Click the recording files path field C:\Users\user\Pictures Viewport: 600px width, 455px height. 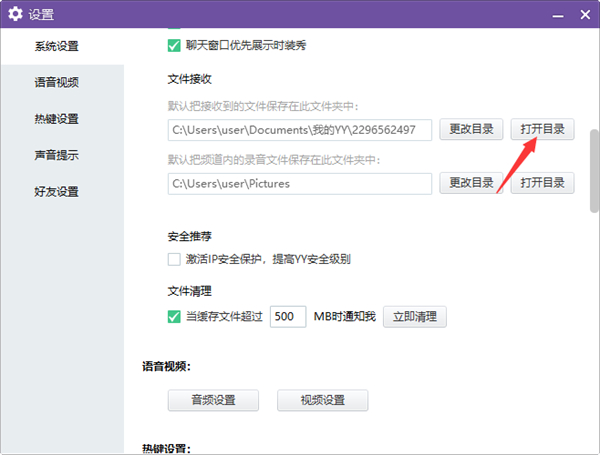[x=300, y=184]
